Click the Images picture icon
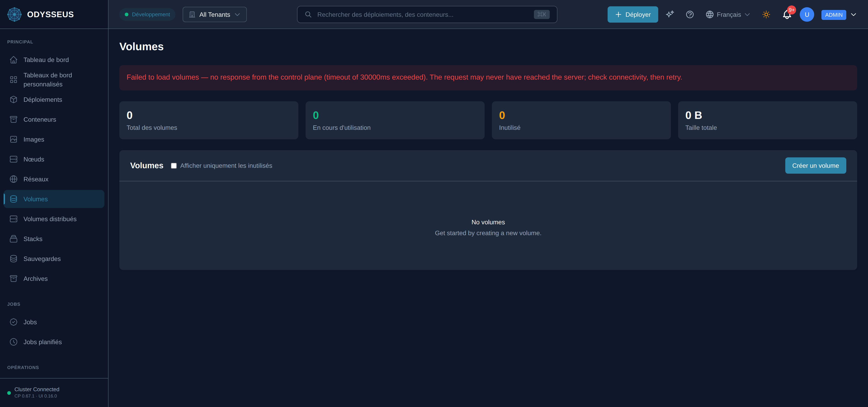868x407 pixels. [14, 139]
